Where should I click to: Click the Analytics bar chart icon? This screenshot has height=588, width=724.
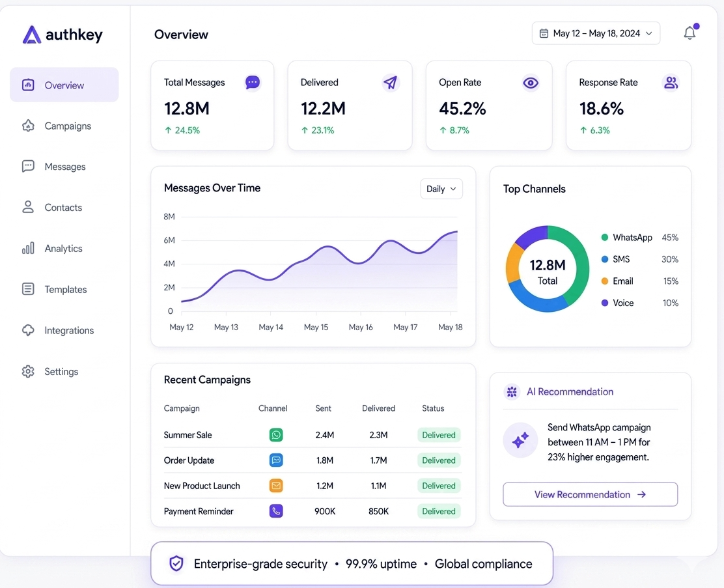tap(28, 248)
